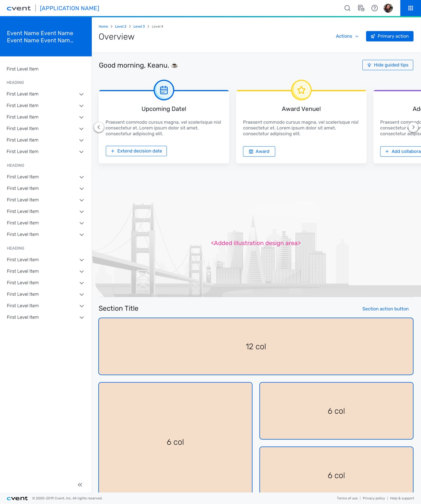Click the Section action button link
The width and height of the screenshot is (421, 504).
tap(385, 309)
